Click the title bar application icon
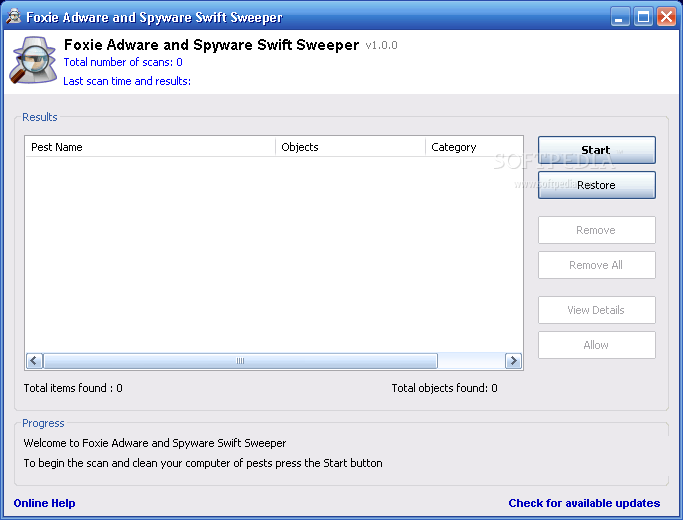 click(x=14, y=17)
